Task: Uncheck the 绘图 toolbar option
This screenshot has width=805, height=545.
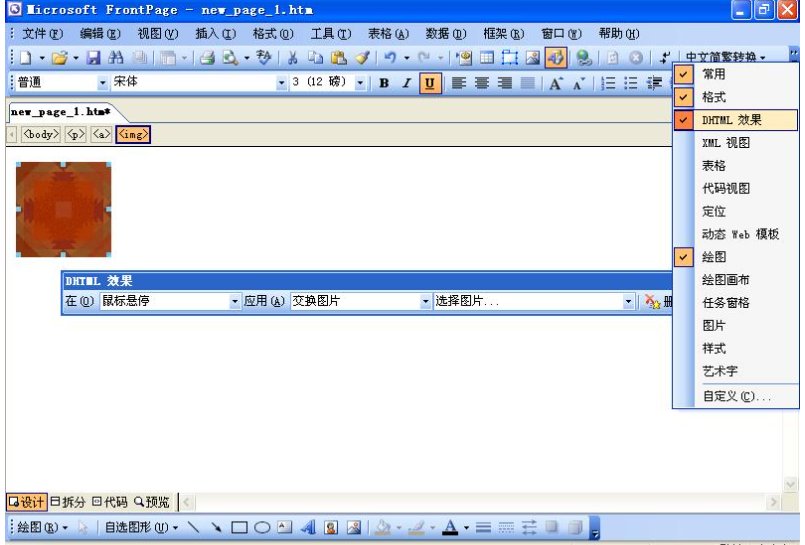Action: click(736, 257)
